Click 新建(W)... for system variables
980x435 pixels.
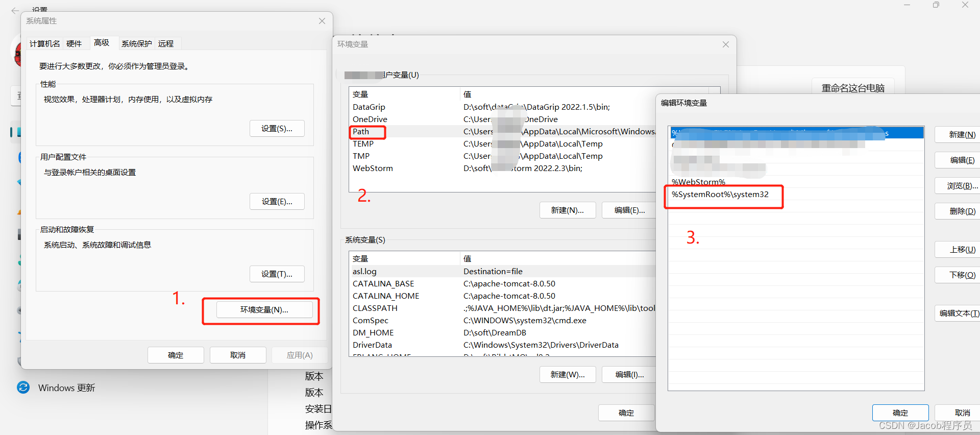(x=568, y=375)
